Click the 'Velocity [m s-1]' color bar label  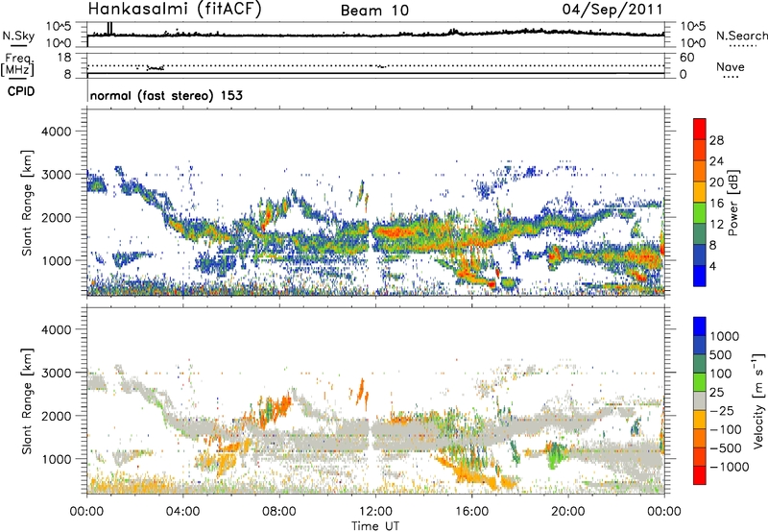pyautogui.click(x=758, y=400)
